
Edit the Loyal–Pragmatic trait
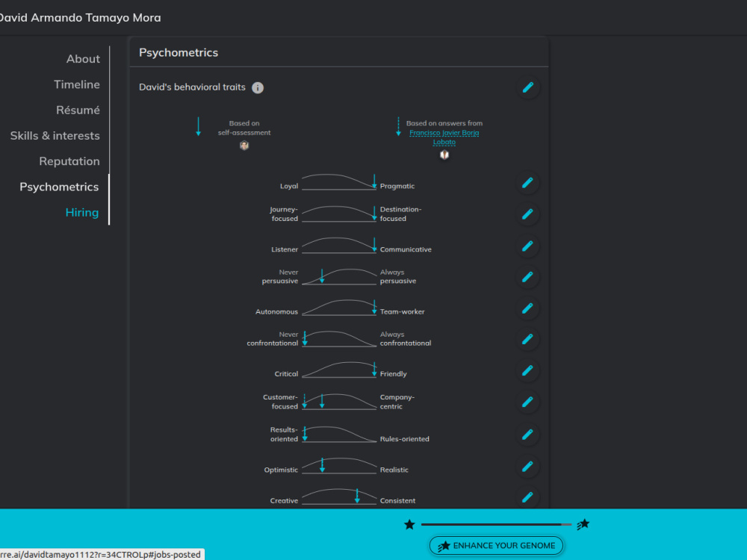527,183
